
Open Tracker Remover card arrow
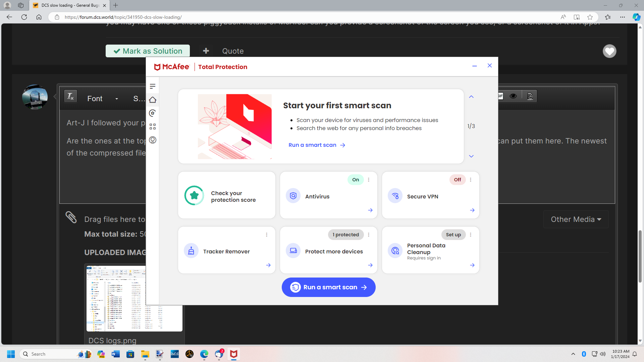pyautogui.click(x=268, y=265)
